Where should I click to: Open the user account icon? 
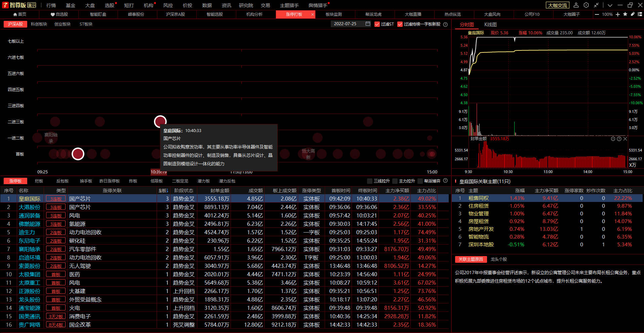(576, 5)
